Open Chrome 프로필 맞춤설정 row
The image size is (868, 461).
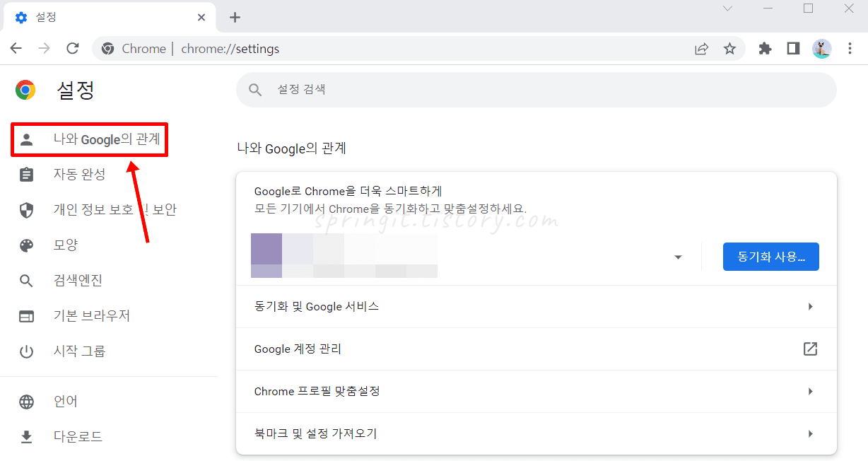[x=536, y=391]
